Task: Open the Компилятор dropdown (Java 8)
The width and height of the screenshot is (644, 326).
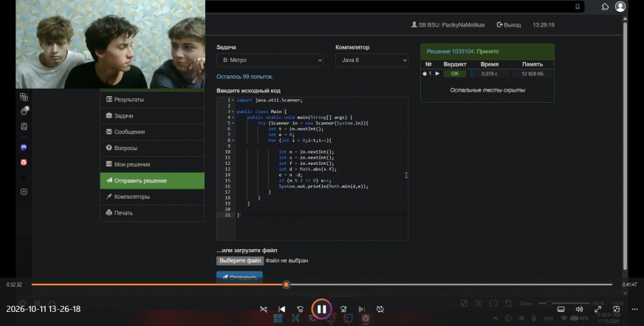Action: tap(371, 60)
